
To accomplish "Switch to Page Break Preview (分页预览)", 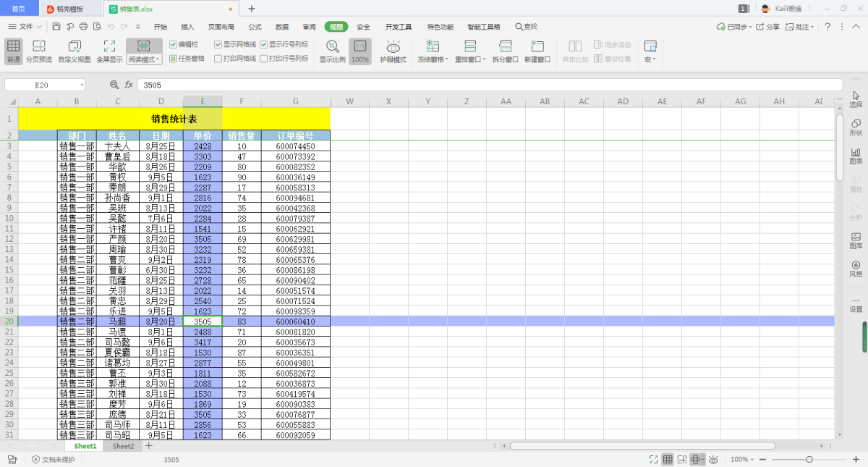I will click(x=39, y=51).
